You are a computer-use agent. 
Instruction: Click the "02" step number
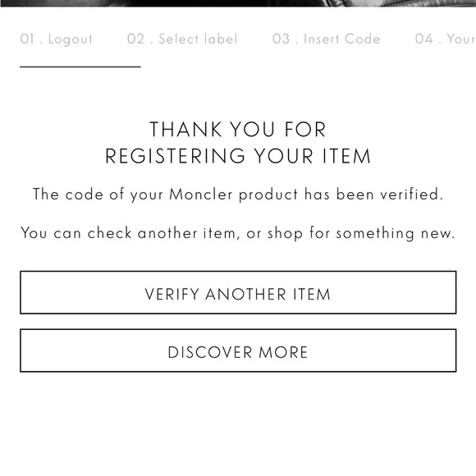135,39
